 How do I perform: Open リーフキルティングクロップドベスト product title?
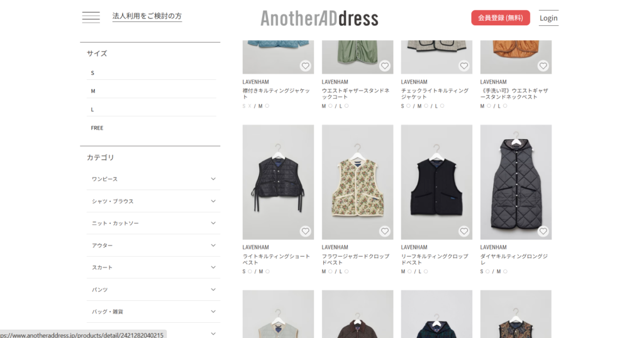tap(435, 259)
